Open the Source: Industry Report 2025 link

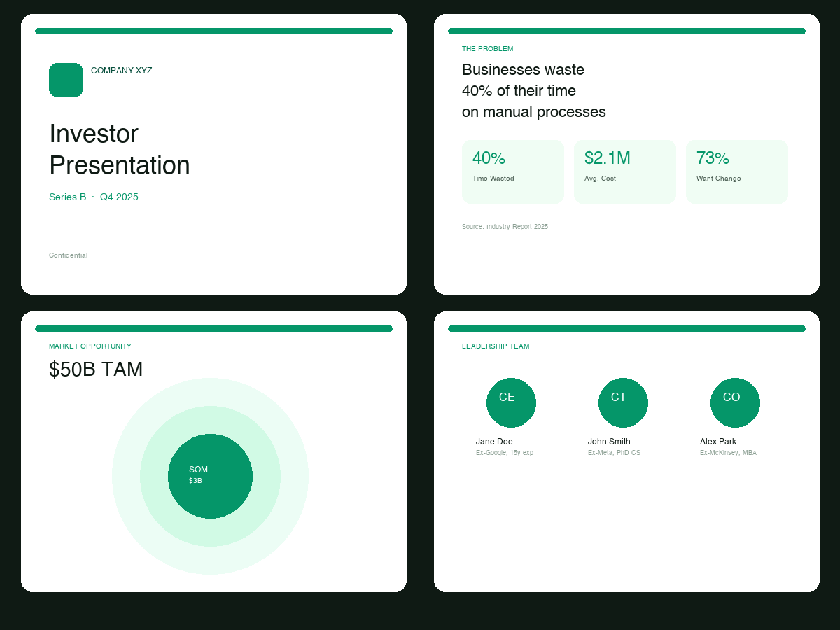tap(505, 226)
